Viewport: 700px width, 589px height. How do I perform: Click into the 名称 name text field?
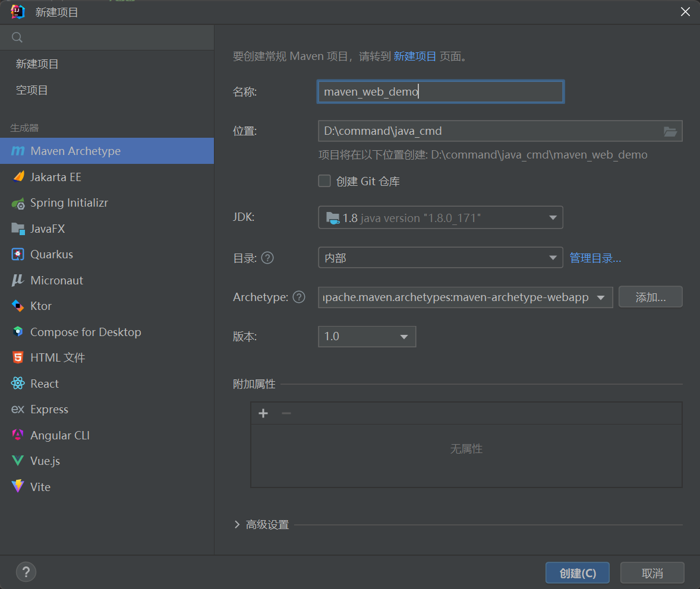click(440, 92)
